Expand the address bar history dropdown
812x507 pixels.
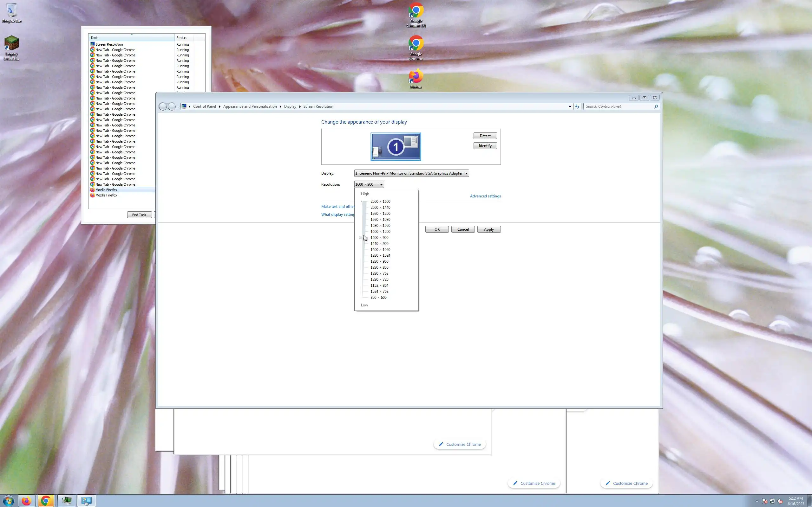[x=570, y=107]
